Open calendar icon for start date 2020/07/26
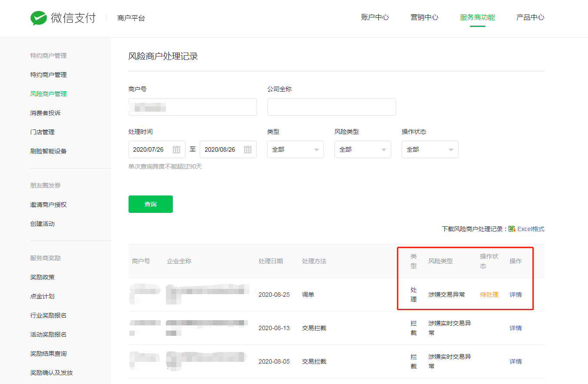 176,149
